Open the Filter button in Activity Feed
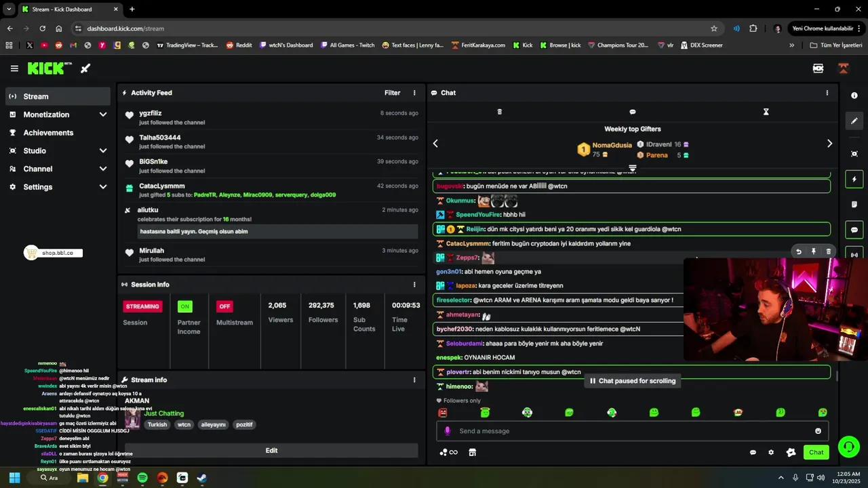The width and height of the screenshot is (868, 488). coord(392,93)
